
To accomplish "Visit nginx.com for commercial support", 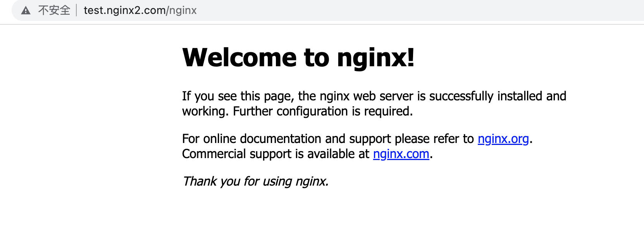I will [x=401, y=154].
